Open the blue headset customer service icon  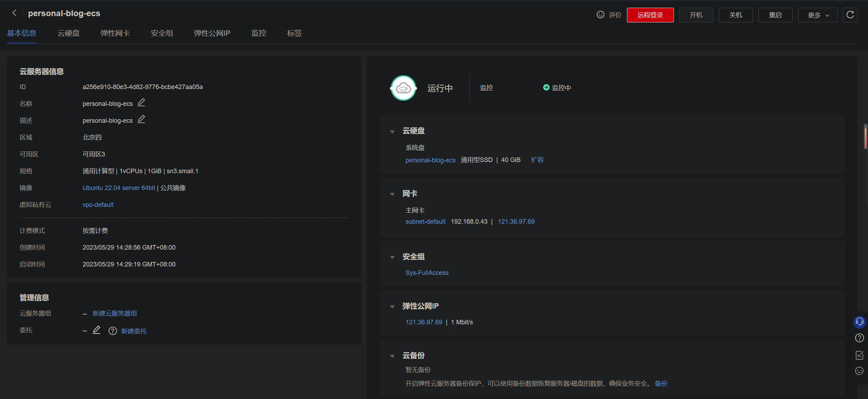point(859,322)
